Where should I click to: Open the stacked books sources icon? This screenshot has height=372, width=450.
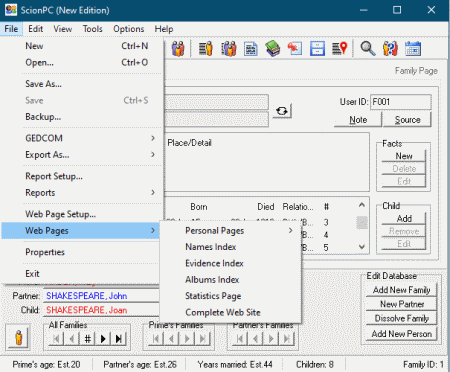click(x=272, y=49)
